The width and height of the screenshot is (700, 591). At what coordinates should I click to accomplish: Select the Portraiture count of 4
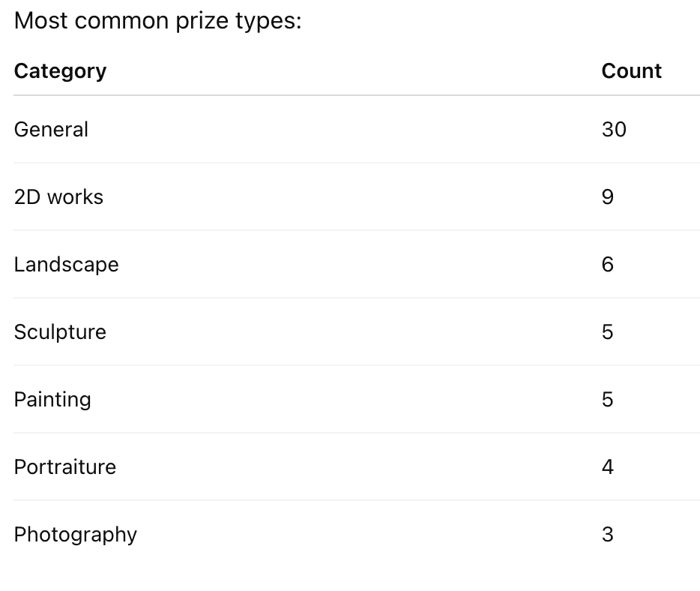[x=608, y=467]
